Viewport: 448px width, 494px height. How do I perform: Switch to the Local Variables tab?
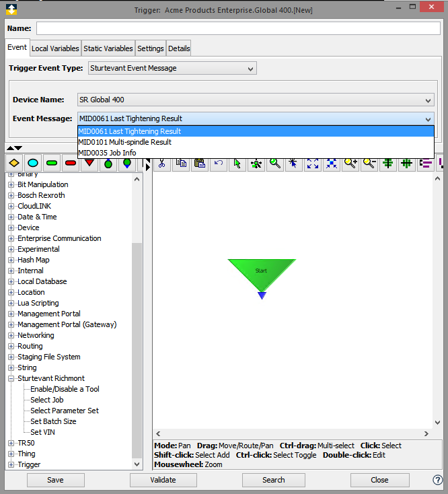point(55,48)
